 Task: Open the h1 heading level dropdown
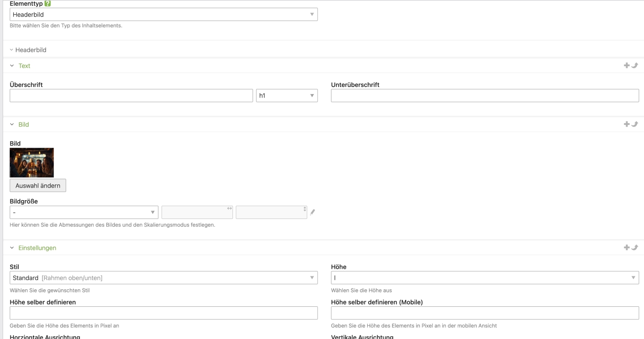click(x=287, y=96)
